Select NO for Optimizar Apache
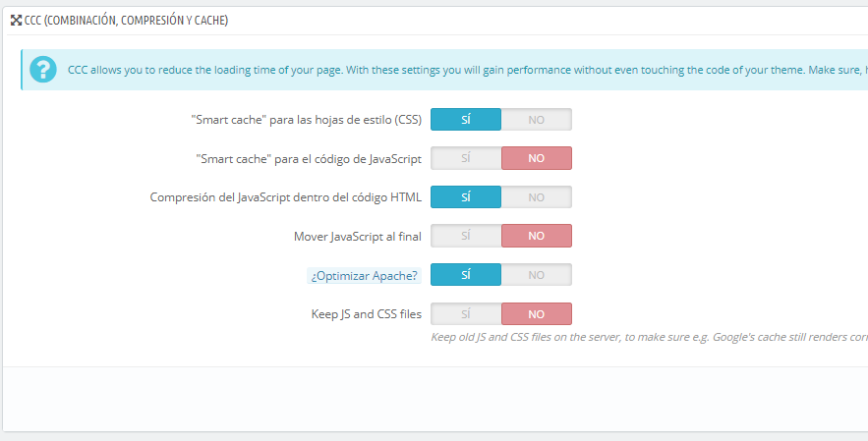This screenshot has height=441, width=868. (x=536, y=274)
